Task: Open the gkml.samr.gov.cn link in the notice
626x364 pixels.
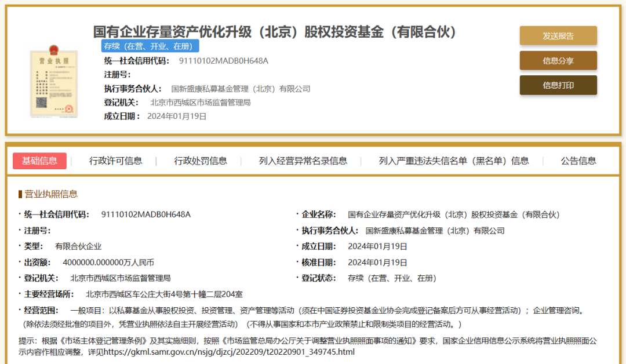Action: click(229, 352)
